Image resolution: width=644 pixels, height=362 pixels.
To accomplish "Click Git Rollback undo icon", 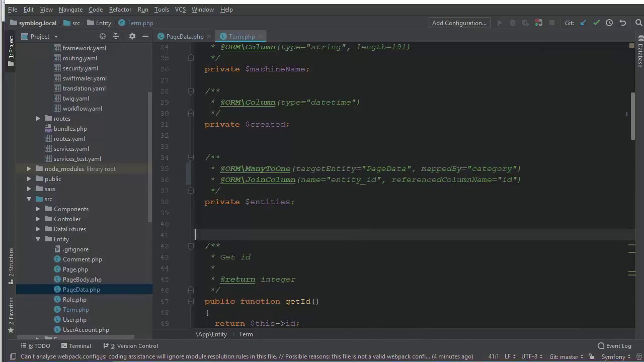I will 622,23.
